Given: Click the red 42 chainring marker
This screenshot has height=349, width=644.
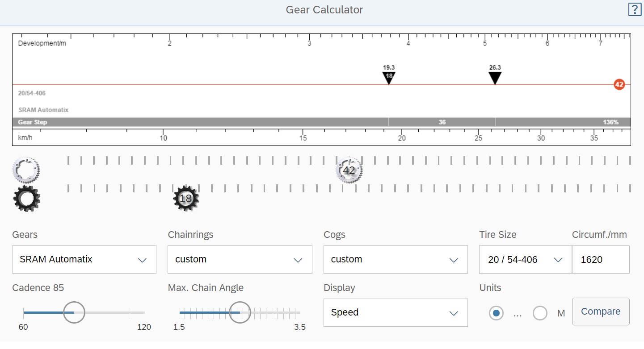Looking at the screenshot, I should pyautogui.click(x=619, y=84).
